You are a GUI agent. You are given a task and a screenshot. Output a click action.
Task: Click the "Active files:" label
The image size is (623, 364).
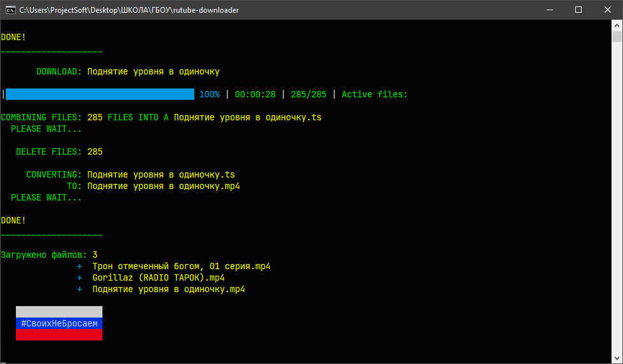tap(374, 94)
